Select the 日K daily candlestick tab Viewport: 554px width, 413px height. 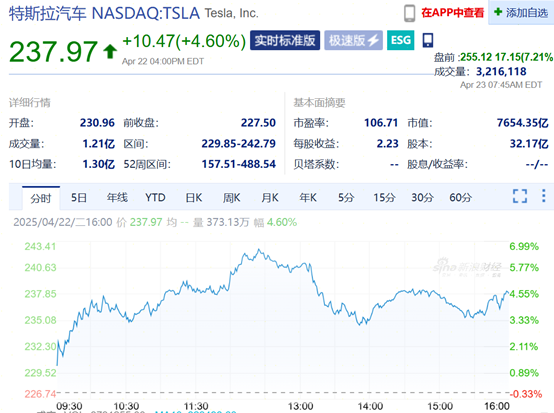[x=194, y=197]
